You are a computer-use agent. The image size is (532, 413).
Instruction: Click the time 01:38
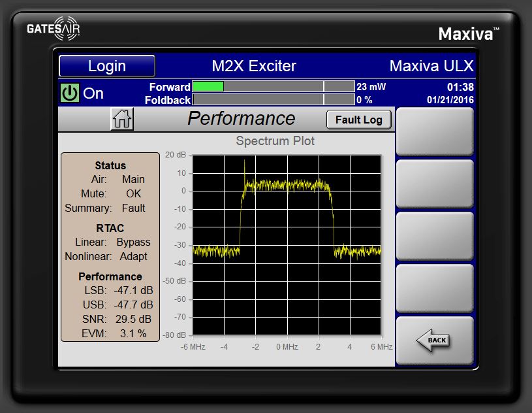pos(460,87)
